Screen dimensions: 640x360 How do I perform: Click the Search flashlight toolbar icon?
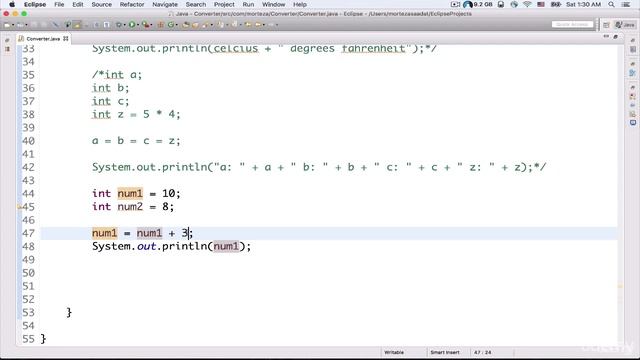tap(205, 25)
